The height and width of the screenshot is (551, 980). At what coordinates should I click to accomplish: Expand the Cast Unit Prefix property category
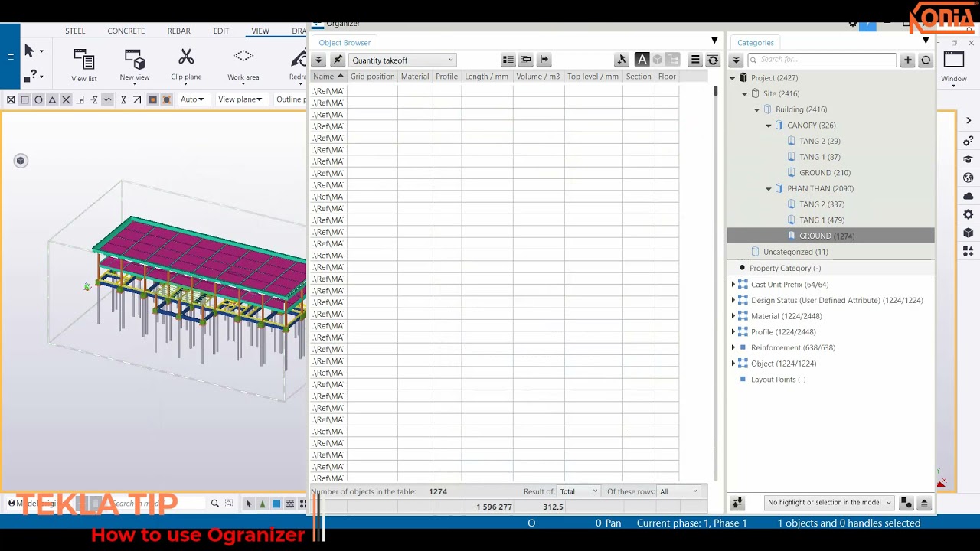pyautogui.click(x=733, y=285)
